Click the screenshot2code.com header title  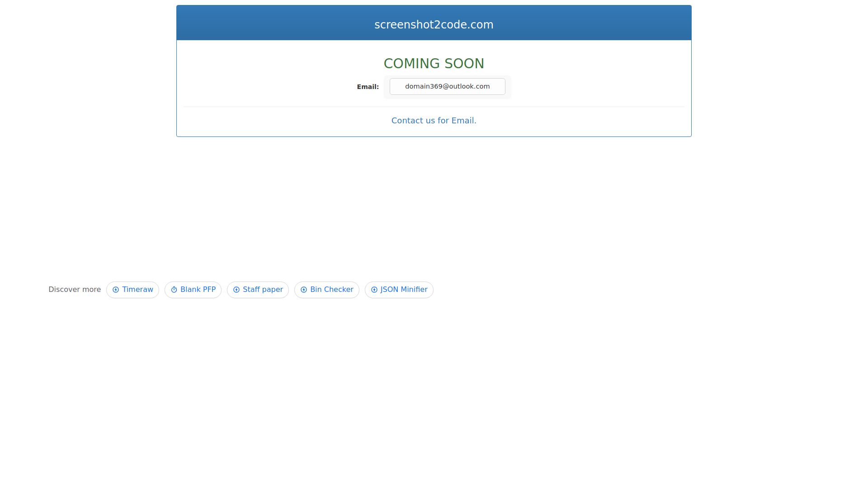tap(434, 24)
